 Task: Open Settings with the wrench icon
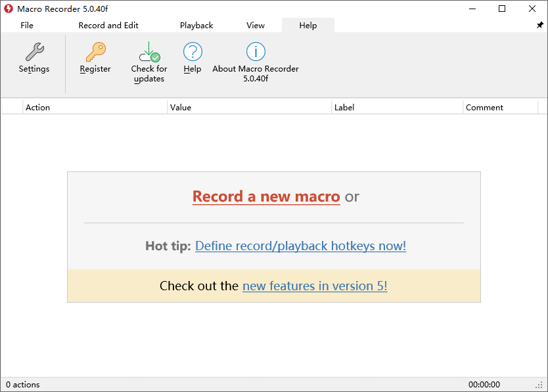pos(34,58)
